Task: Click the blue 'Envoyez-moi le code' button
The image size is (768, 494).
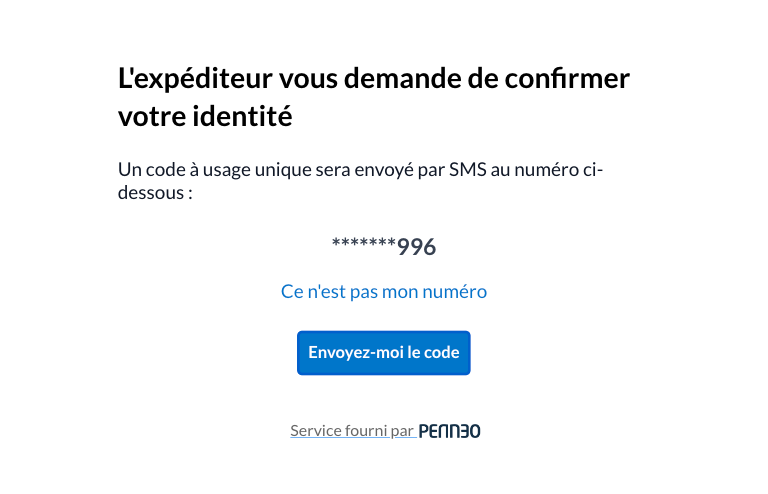Action: pyautogui.click(x=384, y=353)
